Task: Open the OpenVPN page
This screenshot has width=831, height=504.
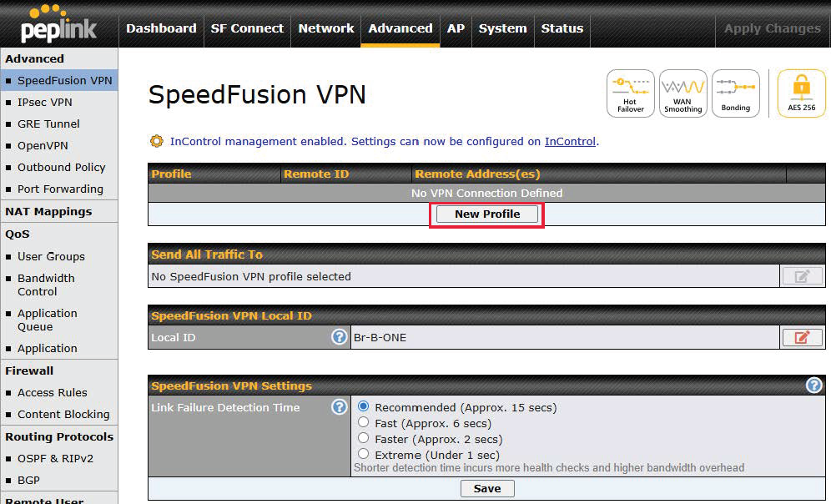Action: tap(43, 146)
